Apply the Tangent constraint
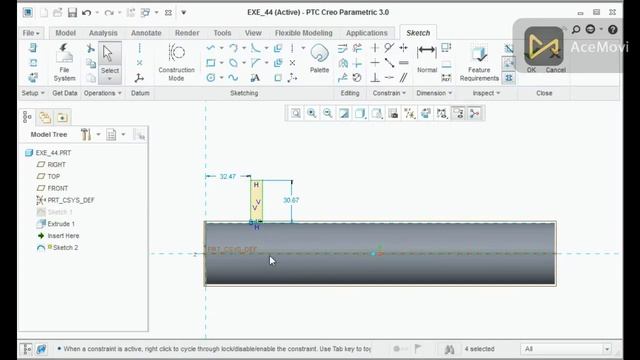The height and width of the screenshot is (360, 640). tap(389, 48)
